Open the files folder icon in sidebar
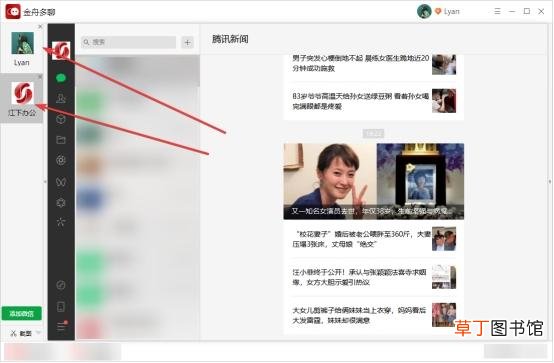This screenshot has width=554, height=363. 61,140
